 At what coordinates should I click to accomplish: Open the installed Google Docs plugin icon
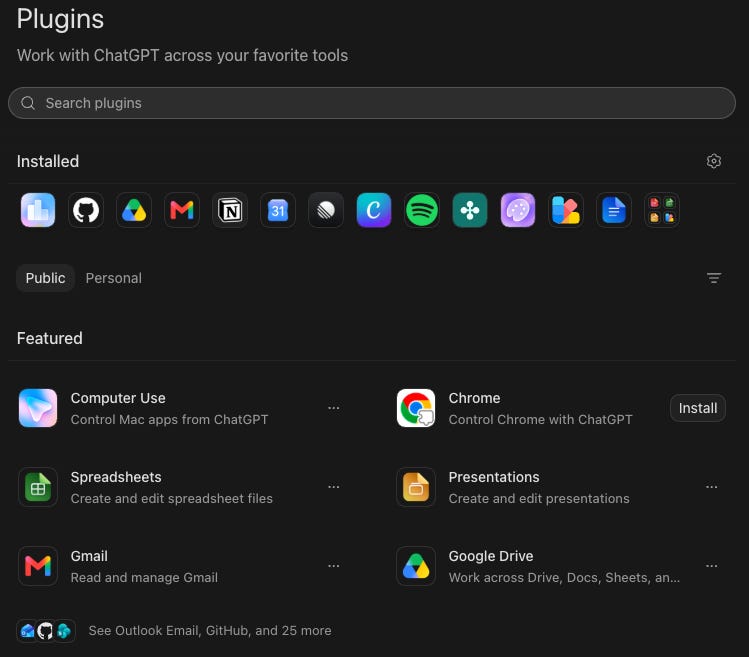[x=614, y=210]
